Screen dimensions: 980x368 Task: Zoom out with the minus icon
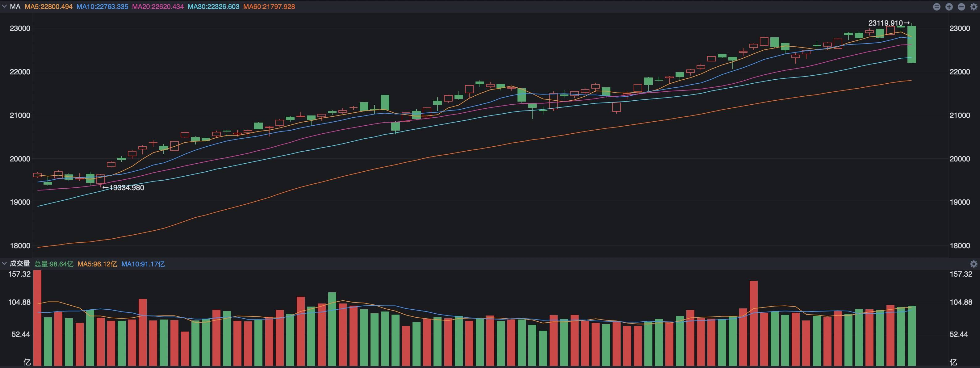click(961, 7)
